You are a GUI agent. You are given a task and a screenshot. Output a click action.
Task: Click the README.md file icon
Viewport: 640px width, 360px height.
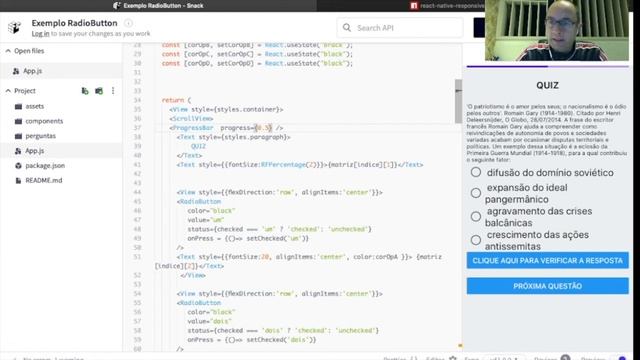(x=18, y=180)
